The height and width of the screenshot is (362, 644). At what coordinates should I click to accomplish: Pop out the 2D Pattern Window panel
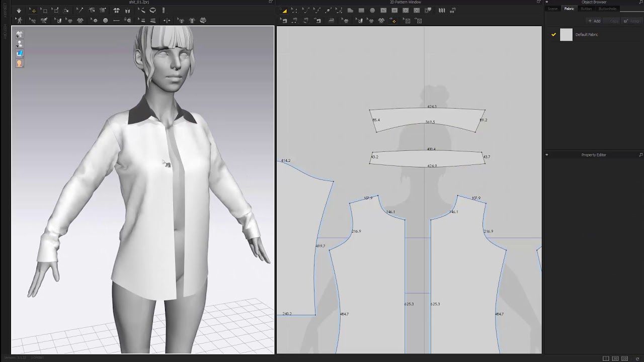[x=539, y=2]
